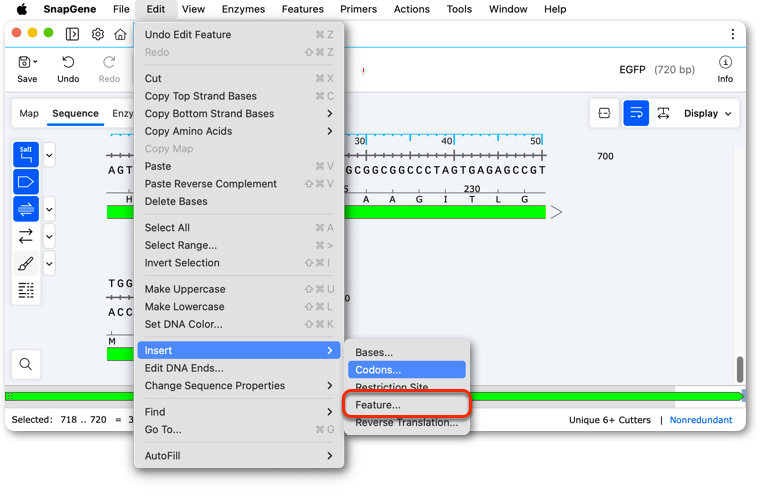Open the File menu
Viewport: 762px width, 501px height.
coord(121,9)
